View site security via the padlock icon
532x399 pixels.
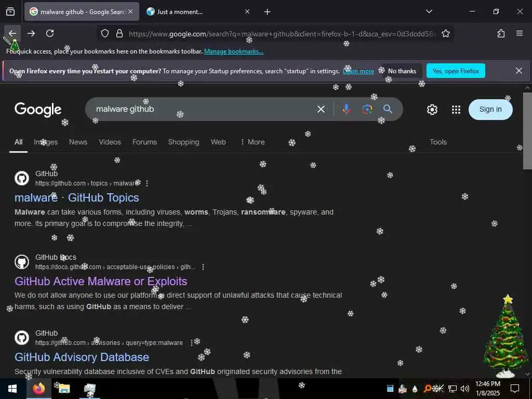click(x=119, y=34)
